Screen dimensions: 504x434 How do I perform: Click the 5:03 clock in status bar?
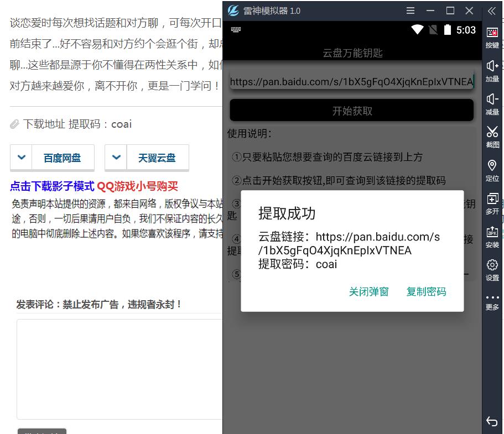(x=466, y=30)
